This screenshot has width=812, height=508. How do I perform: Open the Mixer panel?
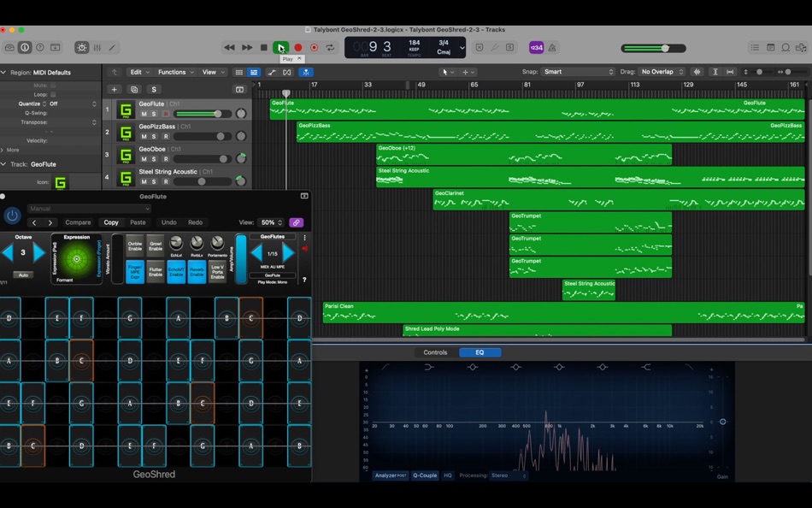pyautogui.click(x=97, y=48)
